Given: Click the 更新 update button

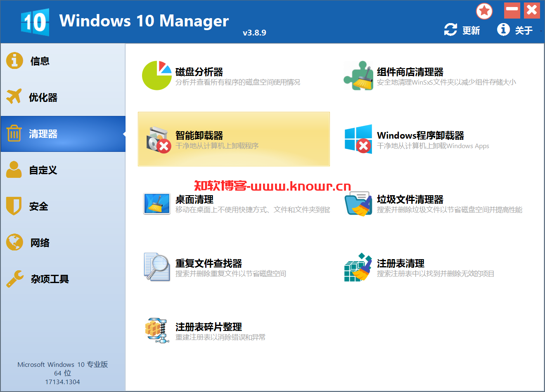Looking at the screenshot, I should click(462, 30).
